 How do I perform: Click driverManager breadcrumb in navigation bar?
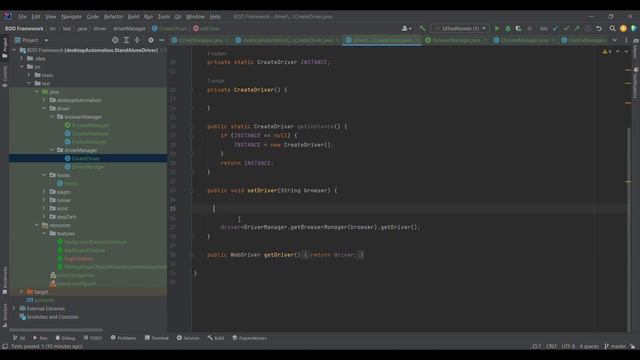click(x=129, y=29)
